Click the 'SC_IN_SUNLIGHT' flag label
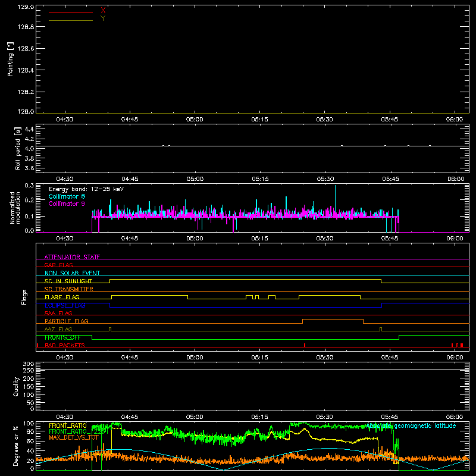This screenshot has height=476, width=476. coord(68,281)
